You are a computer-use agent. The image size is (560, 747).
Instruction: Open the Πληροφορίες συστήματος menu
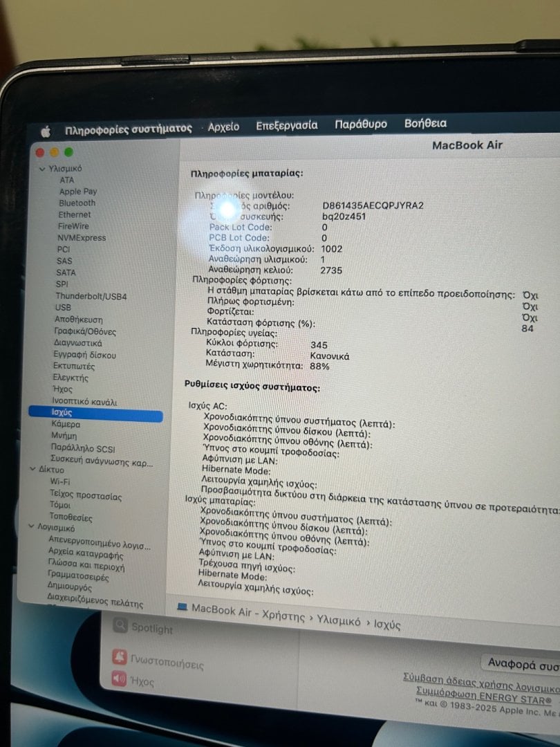[128, 129]
